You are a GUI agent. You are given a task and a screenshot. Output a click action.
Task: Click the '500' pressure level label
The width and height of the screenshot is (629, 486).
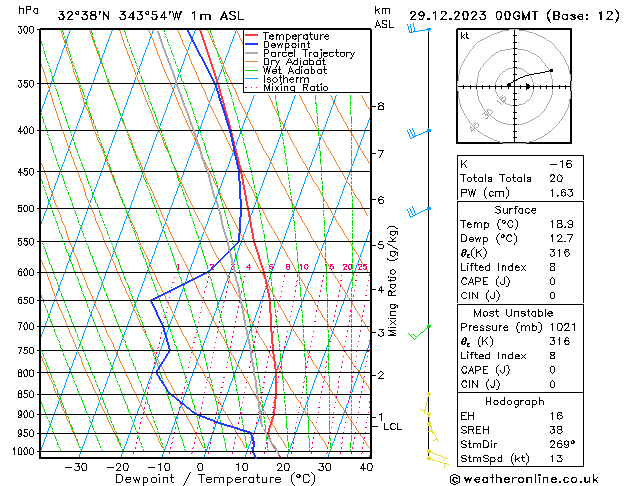click(28, 209)
